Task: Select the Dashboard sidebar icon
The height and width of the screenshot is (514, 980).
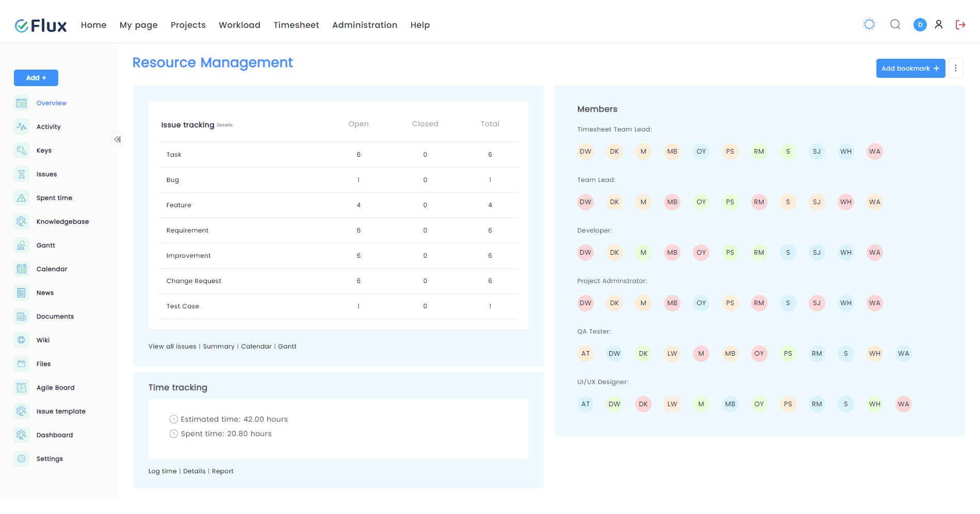Action: click(21, 435)
